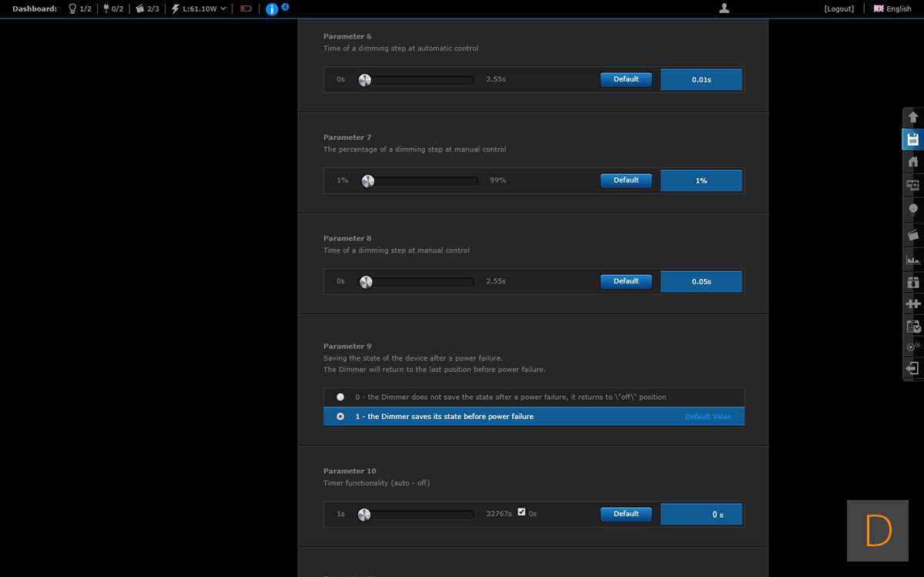Select option 0 dimmer does not save state
This screenshot has width=924, height=577.
(340, 398)
